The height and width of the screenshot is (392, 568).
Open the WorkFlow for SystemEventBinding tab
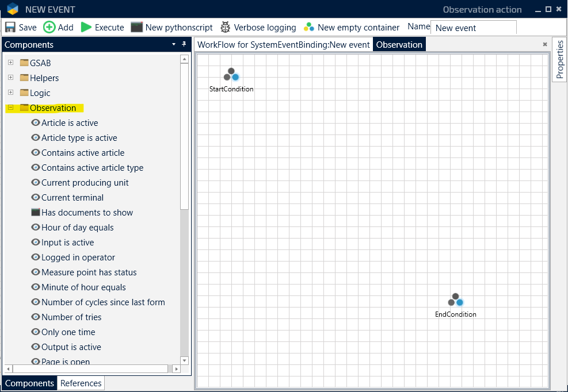[x=283, y=45]
